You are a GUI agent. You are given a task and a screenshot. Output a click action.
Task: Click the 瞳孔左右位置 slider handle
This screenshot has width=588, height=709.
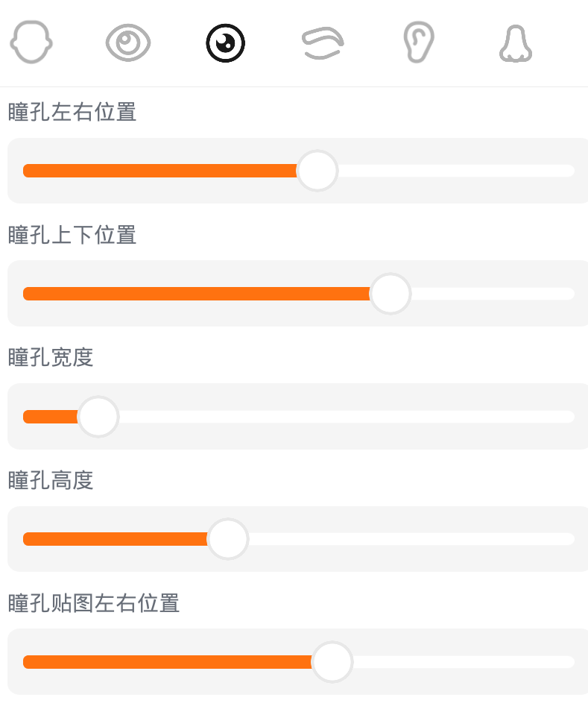pyautogui.click(x=317, y=171)
